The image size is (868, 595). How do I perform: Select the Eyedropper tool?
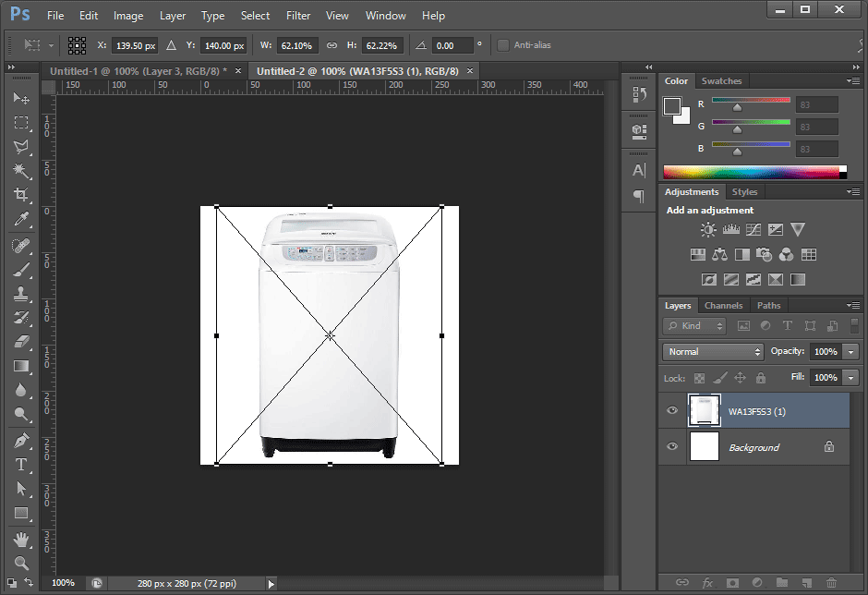[22, 220]
